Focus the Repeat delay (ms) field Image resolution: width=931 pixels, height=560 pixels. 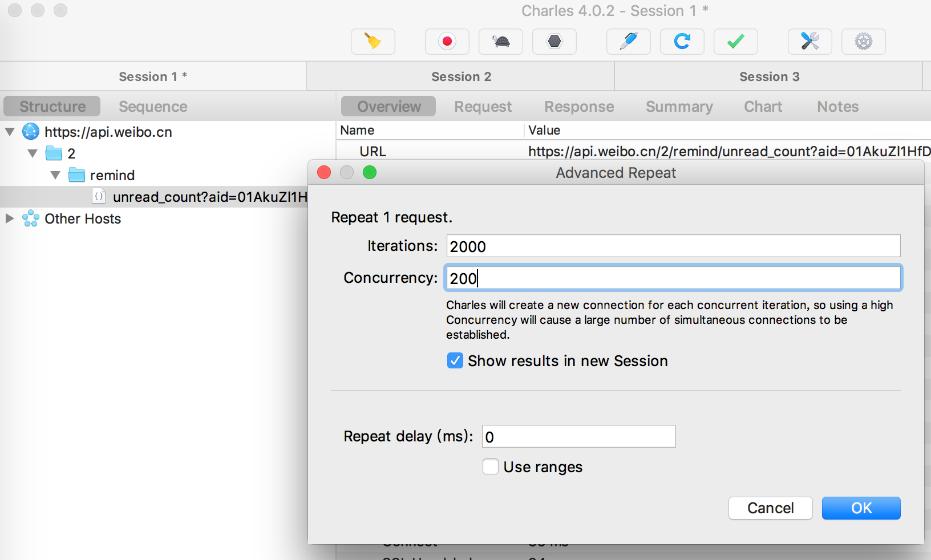tap(579, 437)
